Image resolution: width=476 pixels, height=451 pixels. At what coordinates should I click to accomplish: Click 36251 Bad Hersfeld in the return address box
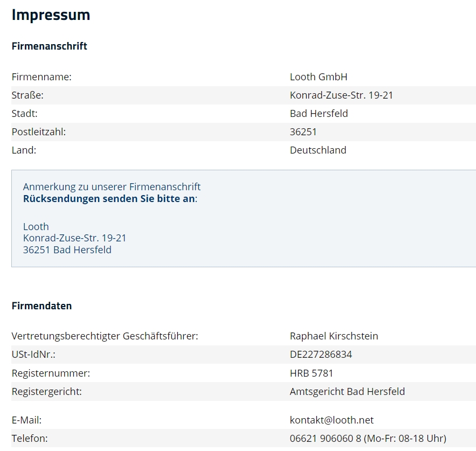[67, 250]
